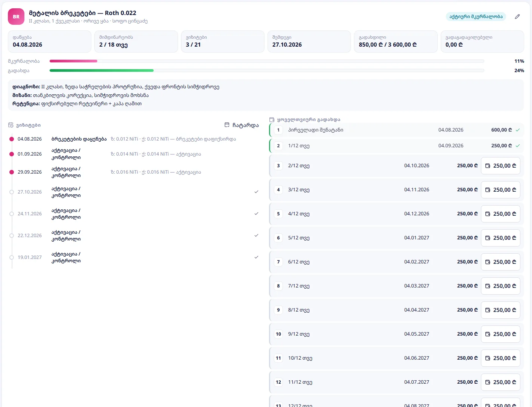Click the 24% payment percentage
Image resolution: width=532 pixels, height=407 pixels.
pyautogui.click(x=519, y=71)
